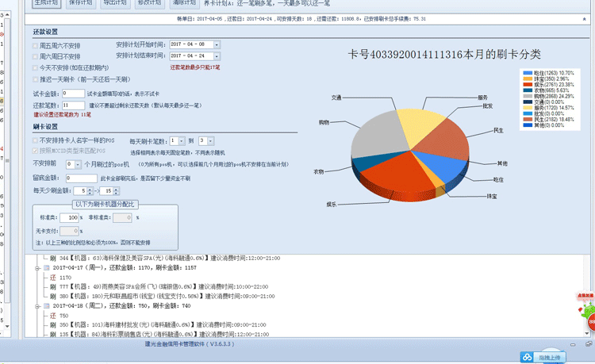Click the minimize icon near the version bar
This screenshot has height=364, width=595.
573,344
